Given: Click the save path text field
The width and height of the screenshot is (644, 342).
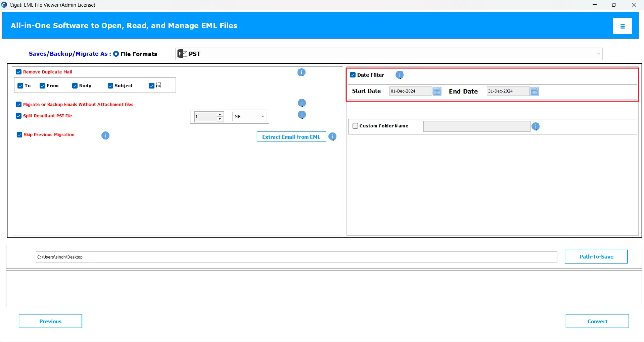Looking at the screenshot, I should pos(296,257).
